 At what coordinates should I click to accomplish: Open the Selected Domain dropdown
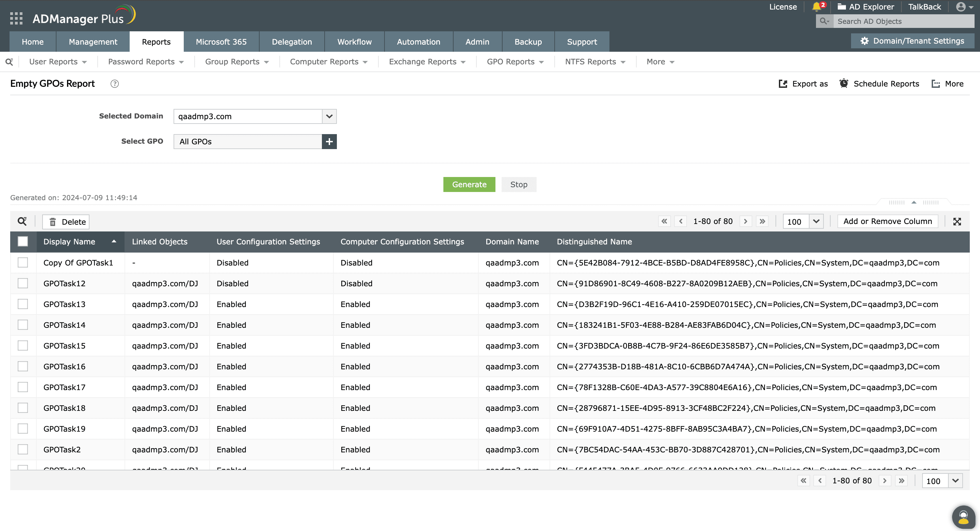[x=329, y=116]
